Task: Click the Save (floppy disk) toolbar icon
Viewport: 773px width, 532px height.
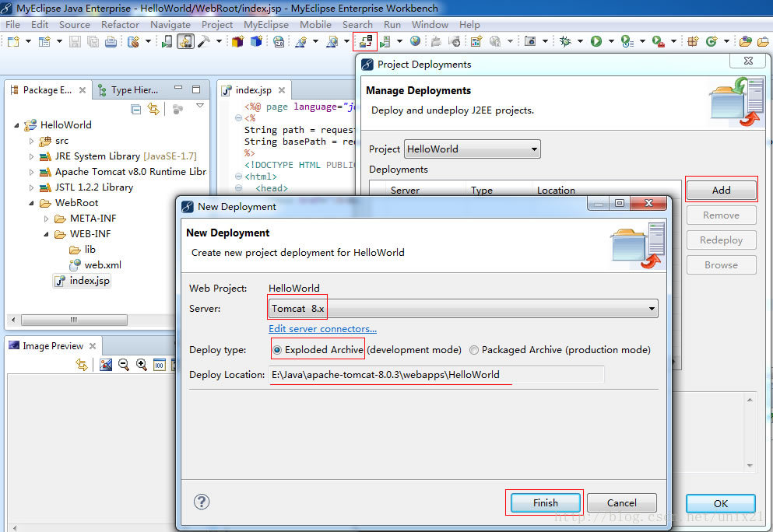Action: tap(75, 41)
